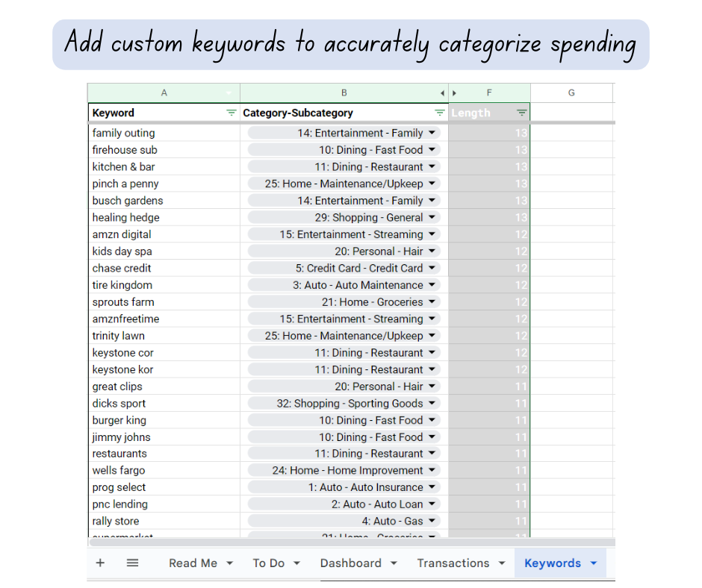
Task: Select the '5: Credit Card - Credit Card' cell
Action: (344, 268)
